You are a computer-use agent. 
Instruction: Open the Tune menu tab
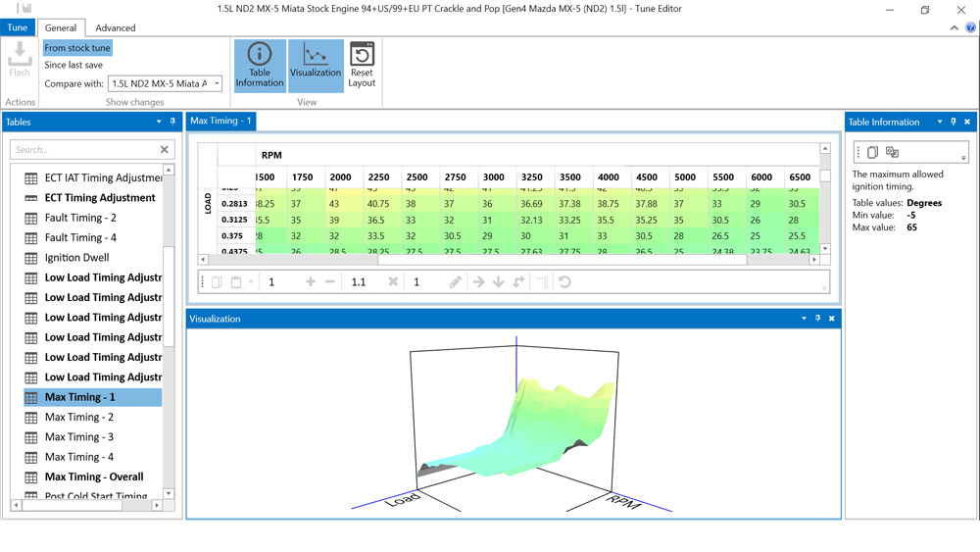[x=18, y=27]
